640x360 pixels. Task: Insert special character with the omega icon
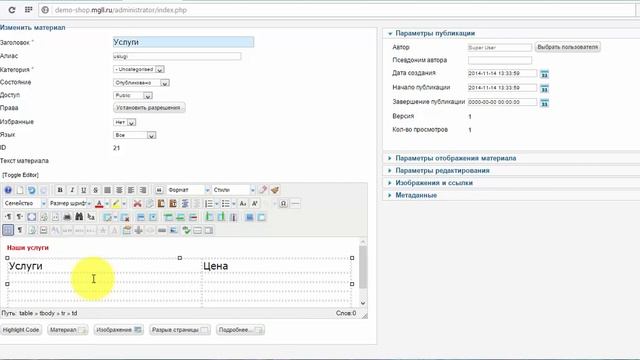[x=283, y=203]
